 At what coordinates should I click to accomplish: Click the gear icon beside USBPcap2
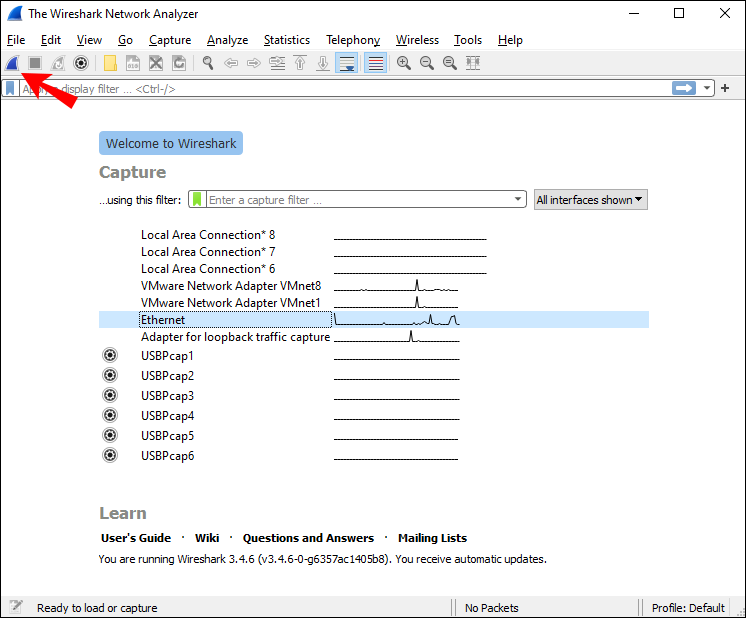pos(110,375)
